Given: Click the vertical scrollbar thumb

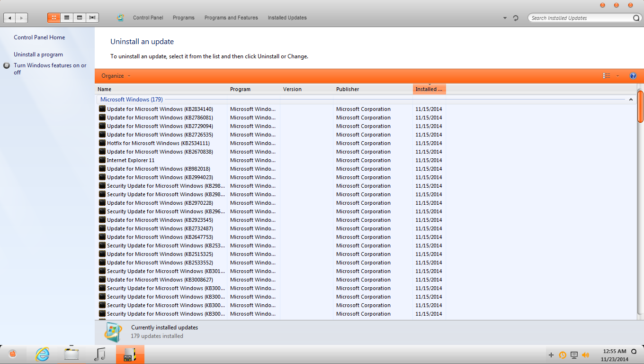Looking at the screenshot, I should [x=640, y=106].
